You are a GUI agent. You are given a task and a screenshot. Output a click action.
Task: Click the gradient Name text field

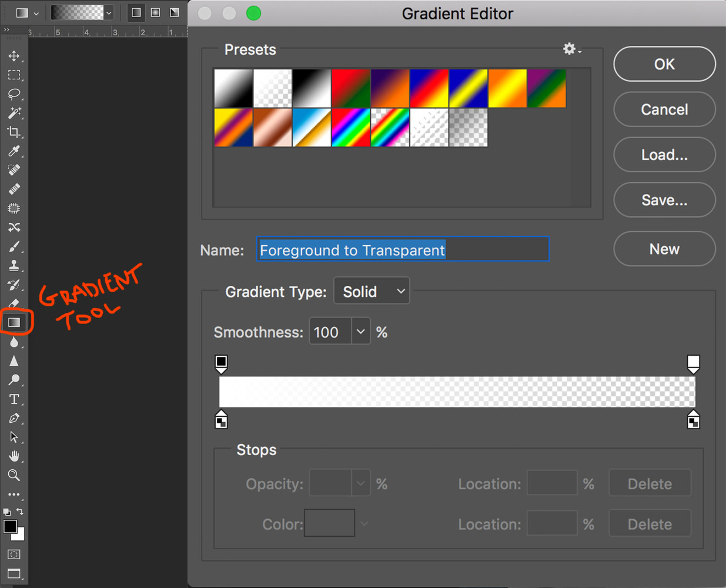pyautogui.click(x=403, y=249)
